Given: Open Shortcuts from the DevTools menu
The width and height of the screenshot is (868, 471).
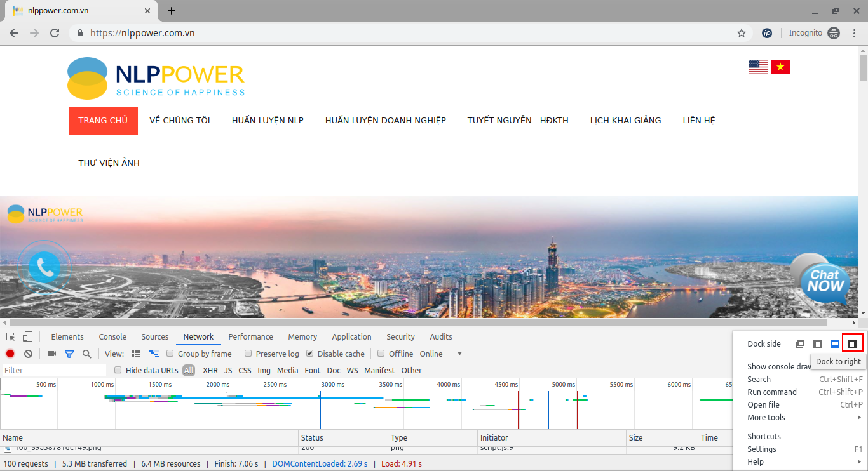Looking at the screenshot, I should coord(800,436).
